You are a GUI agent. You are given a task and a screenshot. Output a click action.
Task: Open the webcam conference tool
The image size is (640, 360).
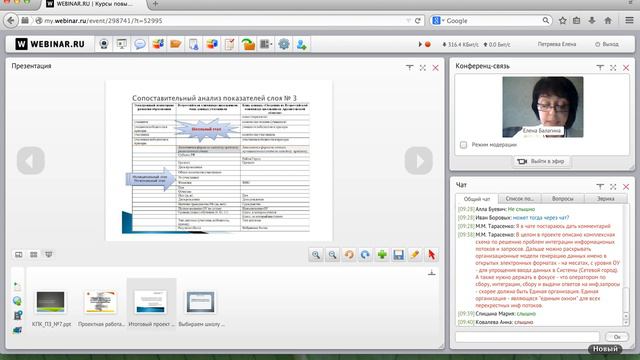[104, 44]
